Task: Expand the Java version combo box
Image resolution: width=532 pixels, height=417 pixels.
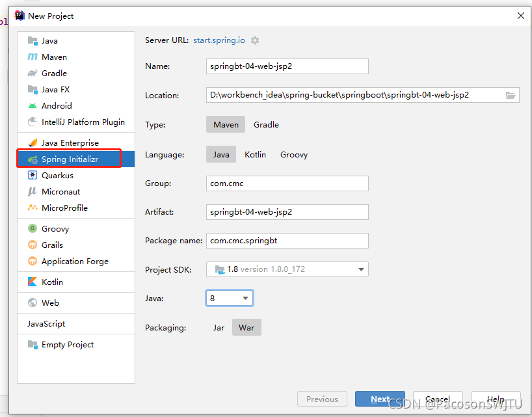Action: 230,298
